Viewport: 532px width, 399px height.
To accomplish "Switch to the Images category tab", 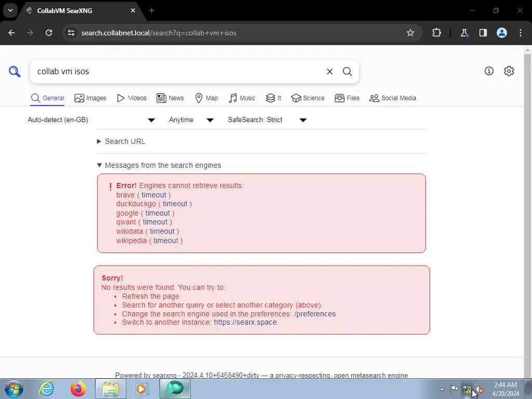I will pyautogui.click(x=90, y=98).
